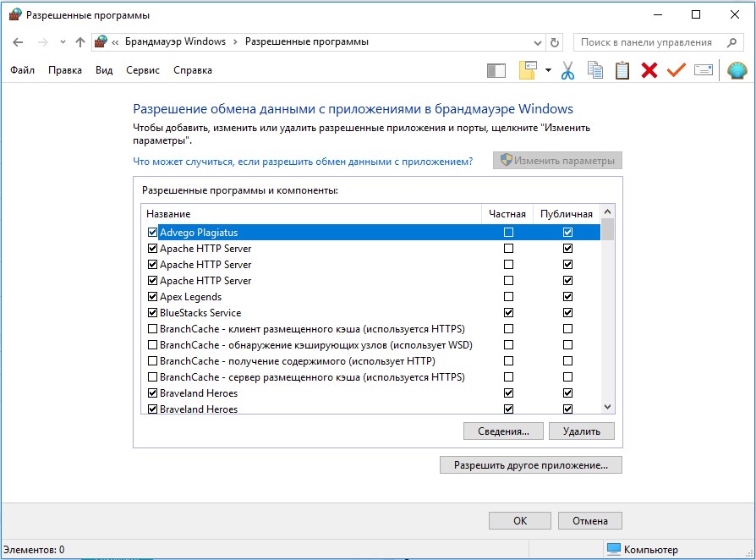
Task: Click the red X Delete toolbar icon
Action: (x=649, y=70)
